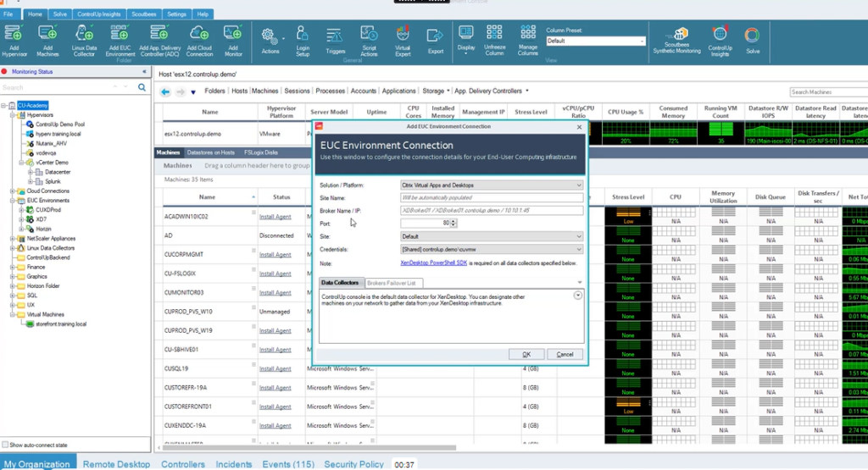Click the Sessions view link
Viewport: 868px width, 470px height.
[x=297, y=91]
